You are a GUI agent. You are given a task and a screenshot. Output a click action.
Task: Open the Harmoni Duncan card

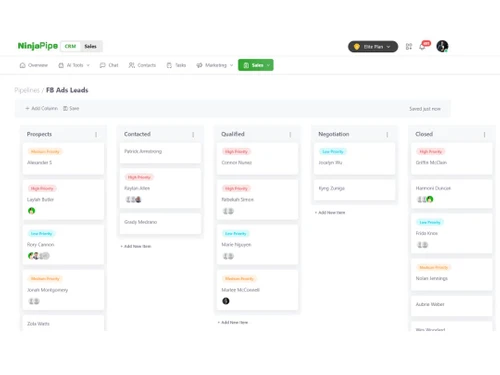pyautogui.click(x=452, y=194)
